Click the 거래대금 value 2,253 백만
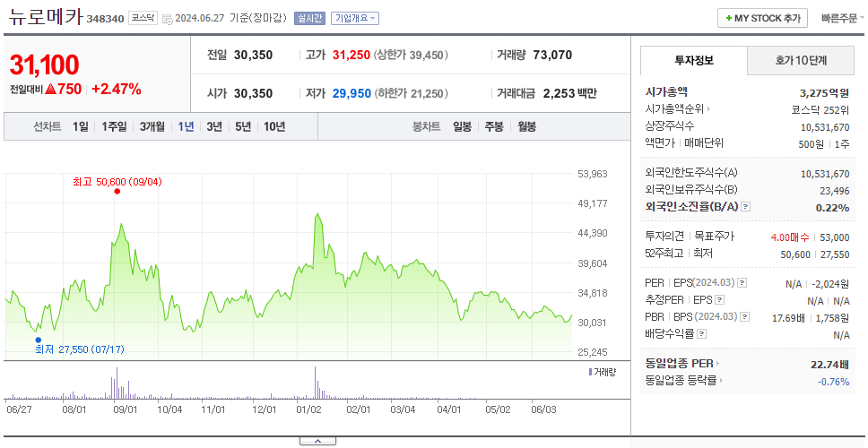868x448 pixels. pos(569,93)
